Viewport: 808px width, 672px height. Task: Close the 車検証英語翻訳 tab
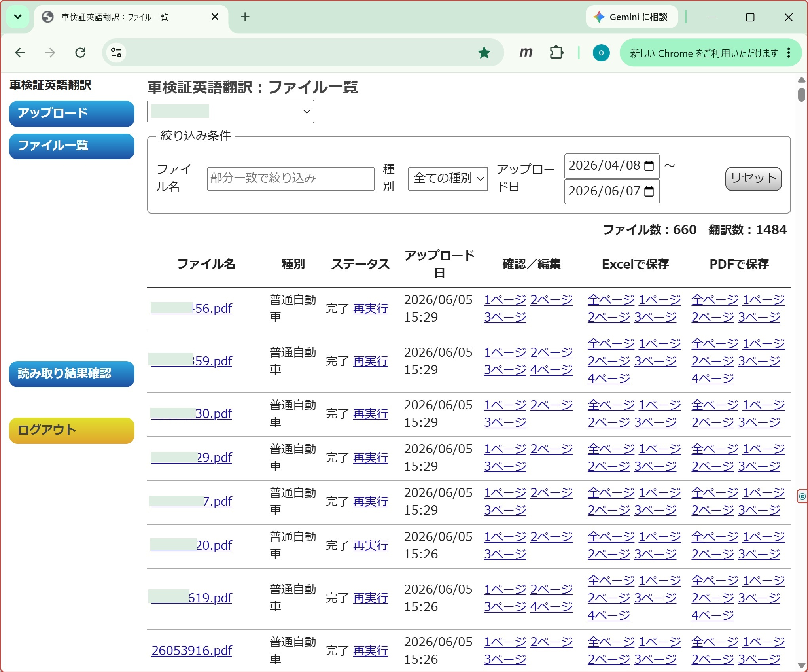215,17
